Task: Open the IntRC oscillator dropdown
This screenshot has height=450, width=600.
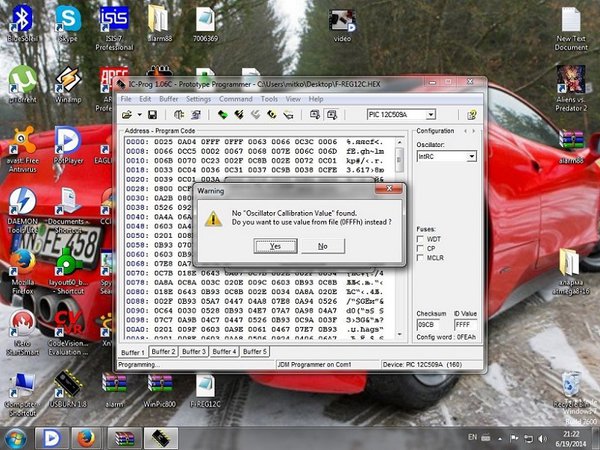Action: [472, 157]
